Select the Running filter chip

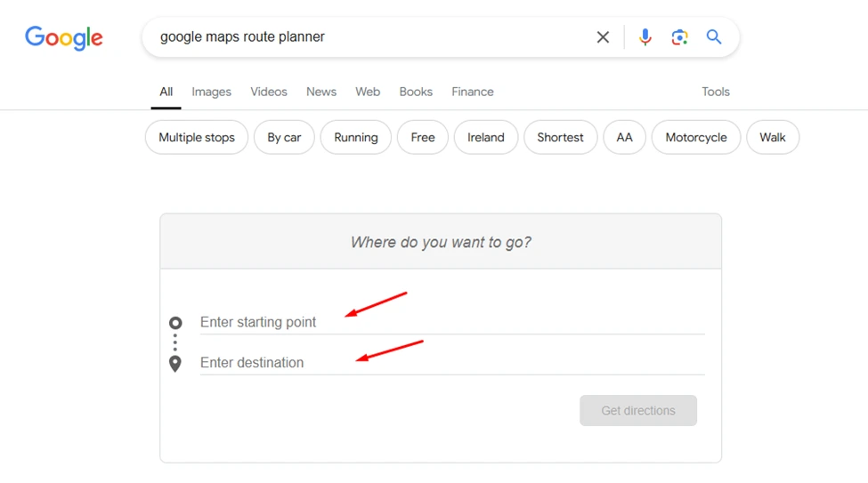[x=356, y=137]
